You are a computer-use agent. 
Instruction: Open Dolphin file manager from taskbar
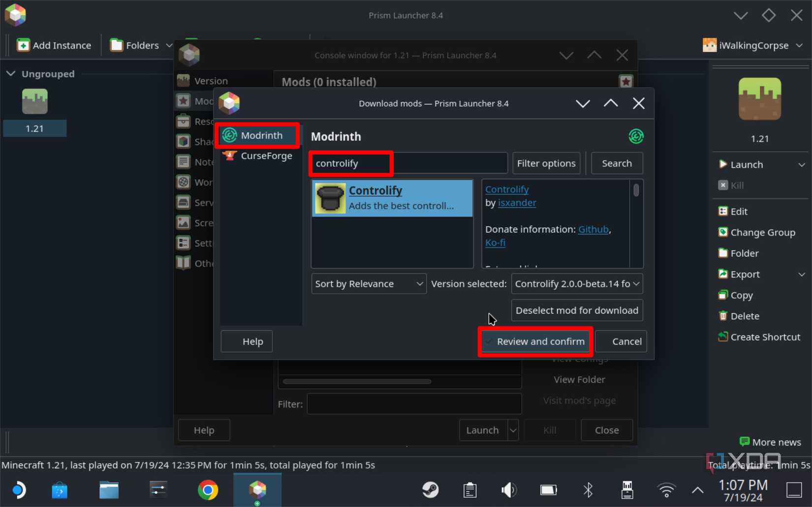109,490
